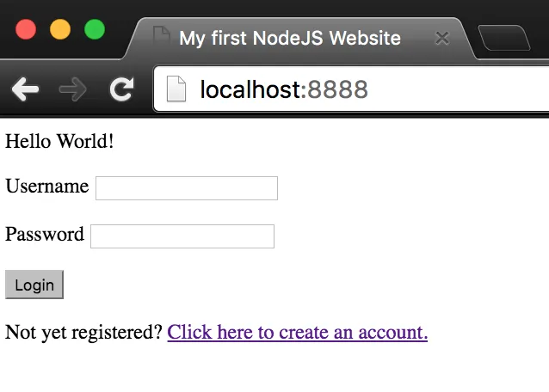
Task: Follow the Click here to create an account link
Action: (x=298, y=332)
